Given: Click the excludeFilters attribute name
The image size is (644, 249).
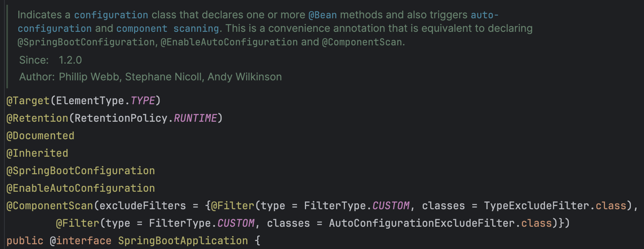Looking at the screenshot, I should [143, 206].
